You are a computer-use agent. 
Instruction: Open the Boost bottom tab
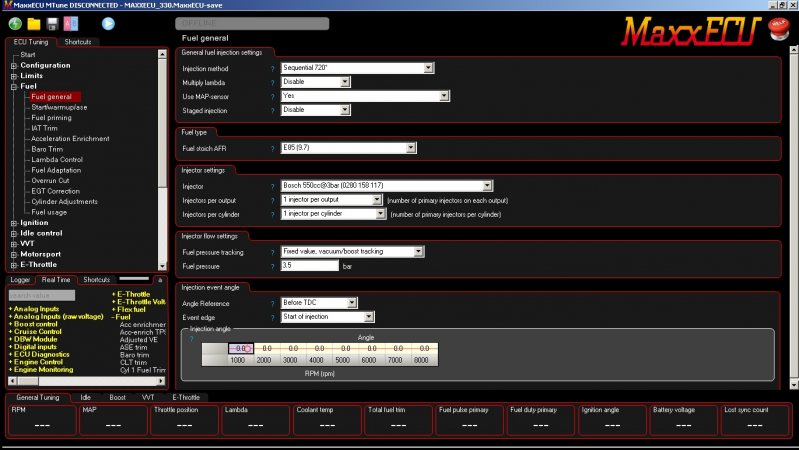coord(117,398)
